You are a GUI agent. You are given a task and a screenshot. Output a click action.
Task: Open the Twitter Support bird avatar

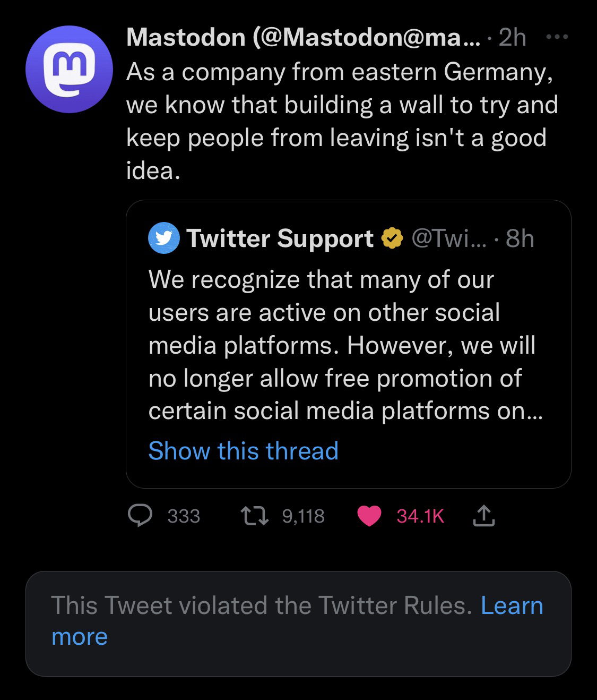pos(164,238)
